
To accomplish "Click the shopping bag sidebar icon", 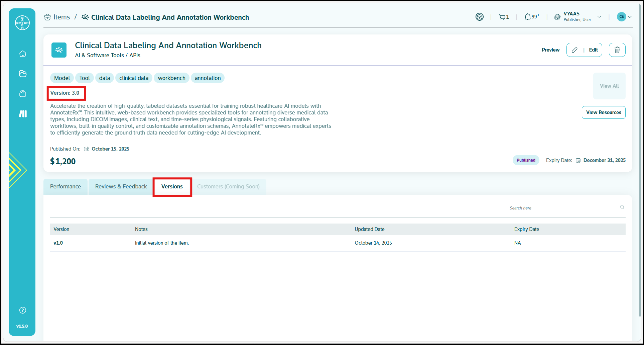I will coord(23,94).
